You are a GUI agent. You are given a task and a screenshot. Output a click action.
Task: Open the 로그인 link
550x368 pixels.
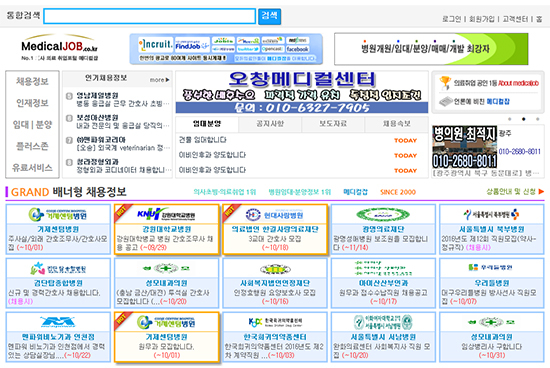click(451, 19)
